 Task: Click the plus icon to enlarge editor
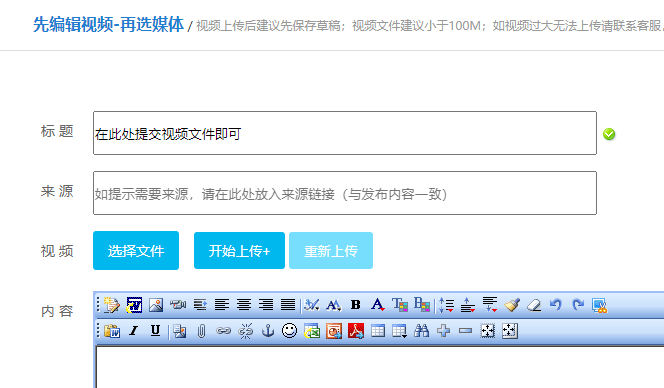tap(443, 331)
